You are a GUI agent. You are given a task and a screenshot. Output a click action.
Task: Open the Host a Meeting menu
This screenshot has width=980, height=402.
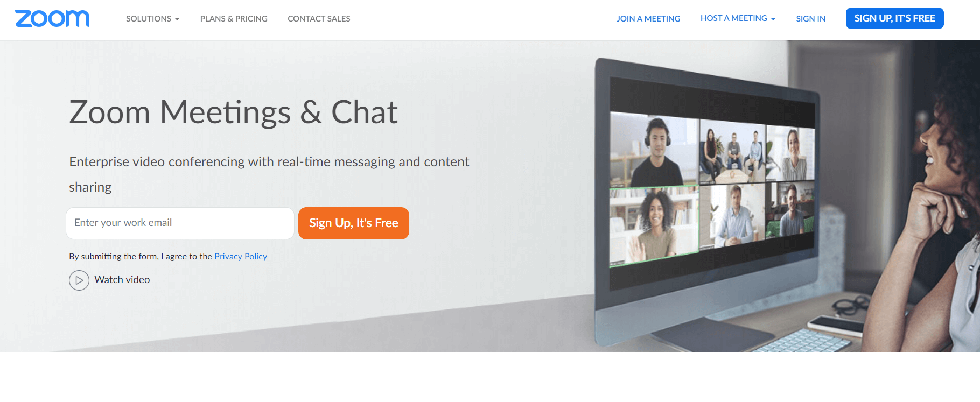(738, 18)
